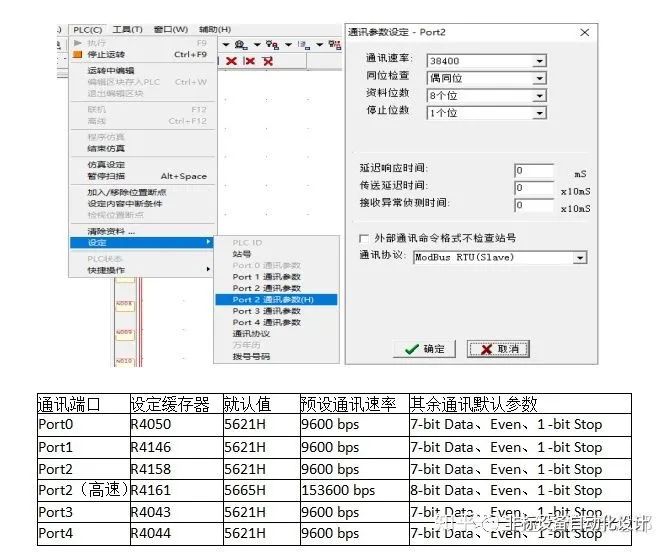Click the 确定 confirm button
The height and width of the screenshot is (552, 670).
point(424,349)
